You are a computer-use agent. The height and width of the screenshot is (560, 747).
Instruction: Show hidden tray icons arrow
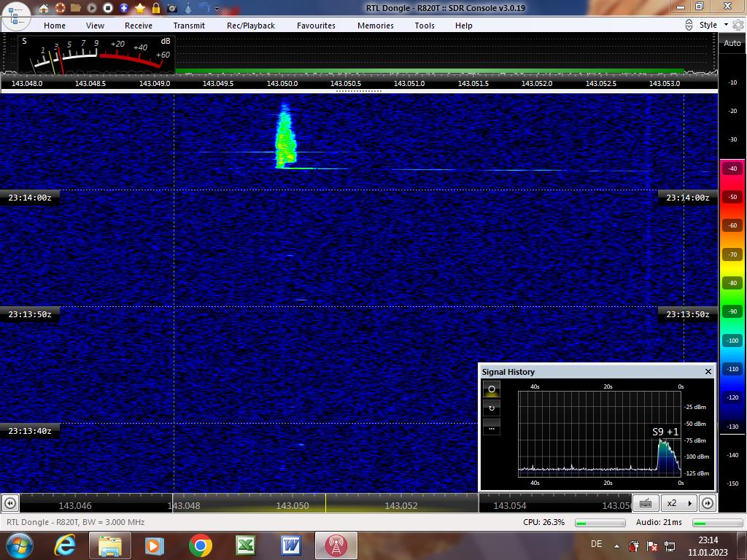tap(616, 546)
